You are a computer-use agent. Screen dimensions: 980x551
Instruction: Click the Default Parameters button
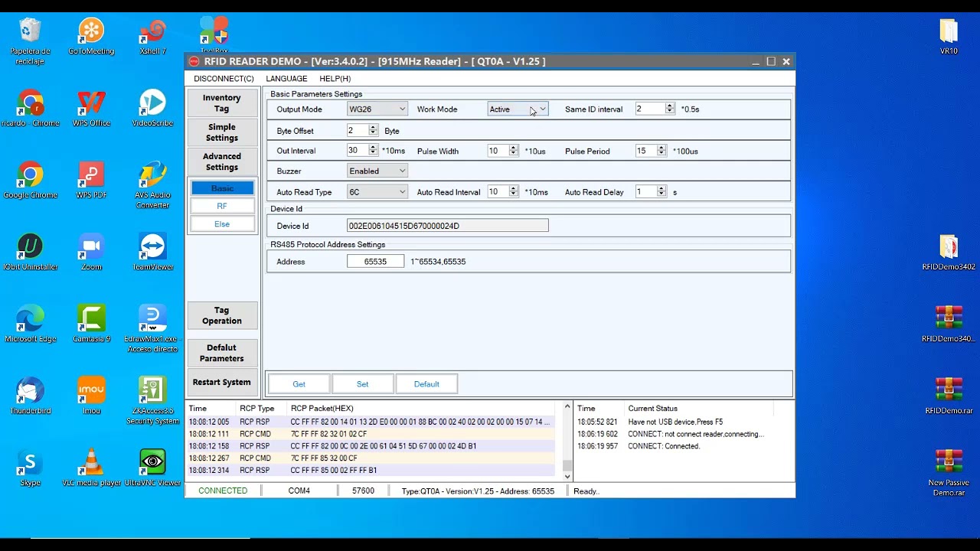[222, 353]
